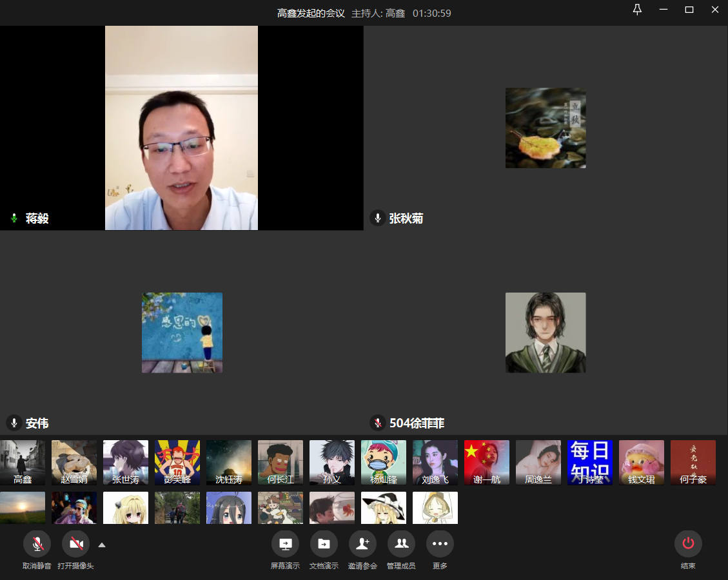Select 高鑫 participant thumbnail
The width and height of the screenshot is (728, 580).
(23, 462)
